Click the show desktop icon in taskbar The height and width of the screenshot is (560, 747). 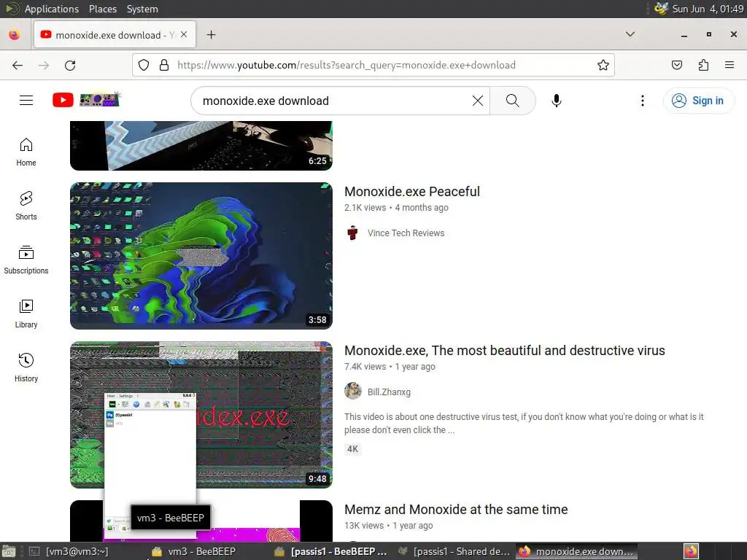(9, 551)
